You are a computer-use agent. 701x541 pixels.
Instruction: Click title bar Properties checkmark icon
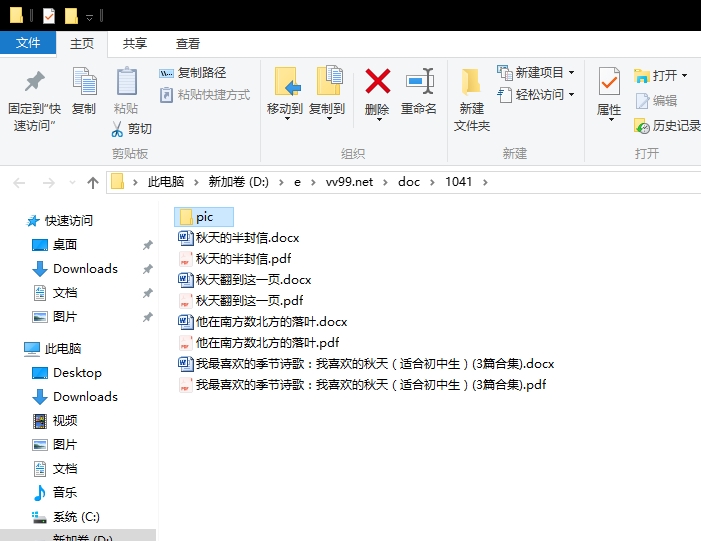click(48, 16)
